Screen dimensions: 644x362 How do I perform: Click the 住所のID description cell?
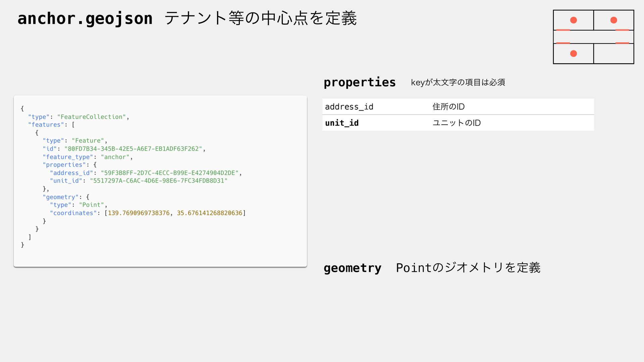448,107
